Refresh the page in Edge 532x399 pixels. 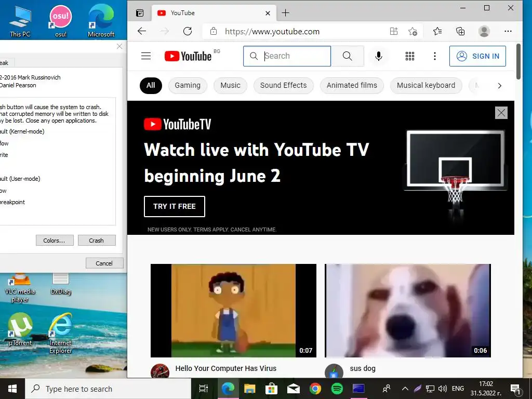pos(188,32)
